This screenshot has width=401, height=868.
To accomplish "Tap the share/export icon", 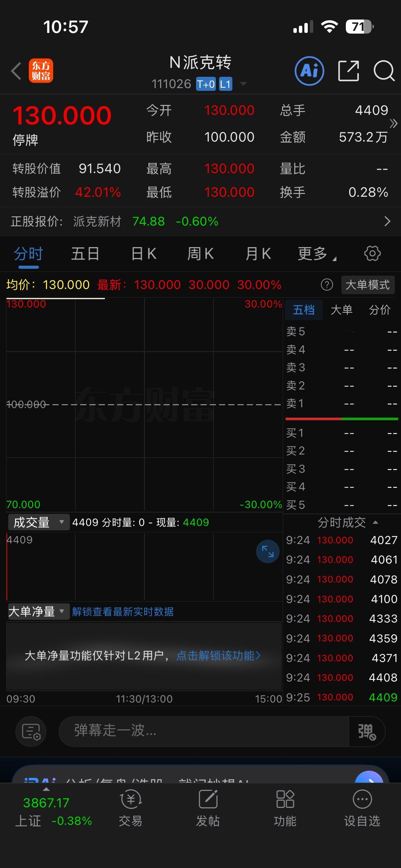I will click(349, 71).
